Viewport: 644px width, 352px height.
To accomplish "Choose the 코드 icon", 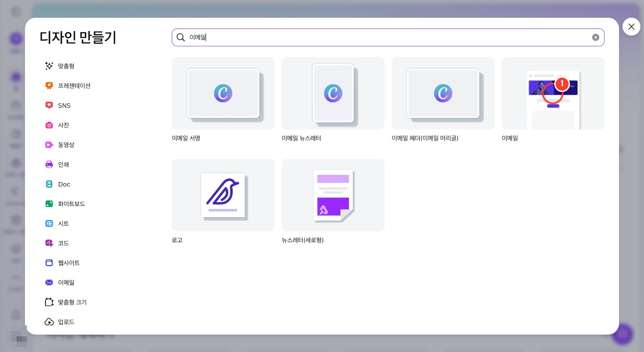I will 49,243.
